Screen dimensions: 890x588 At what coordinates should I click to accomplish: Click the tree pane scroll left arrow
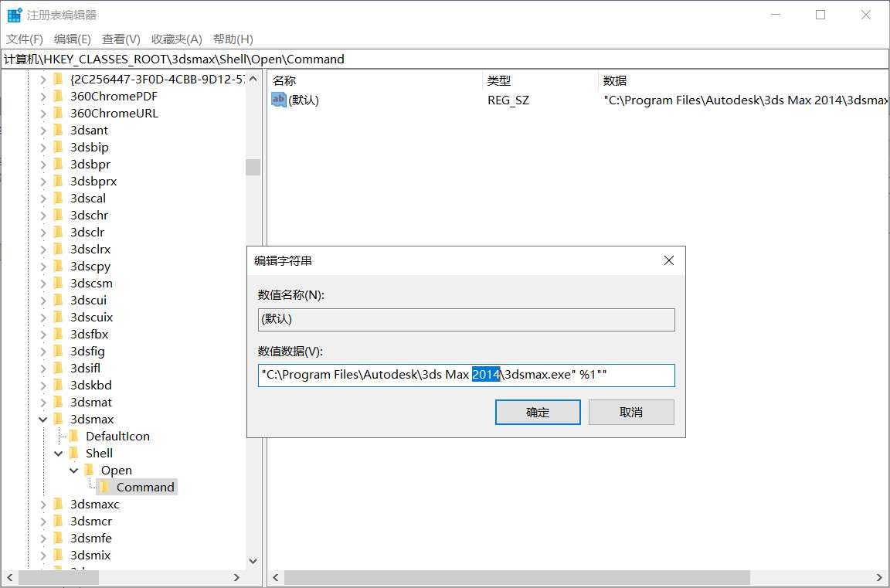pyautogui.click(x=9, y=578)
